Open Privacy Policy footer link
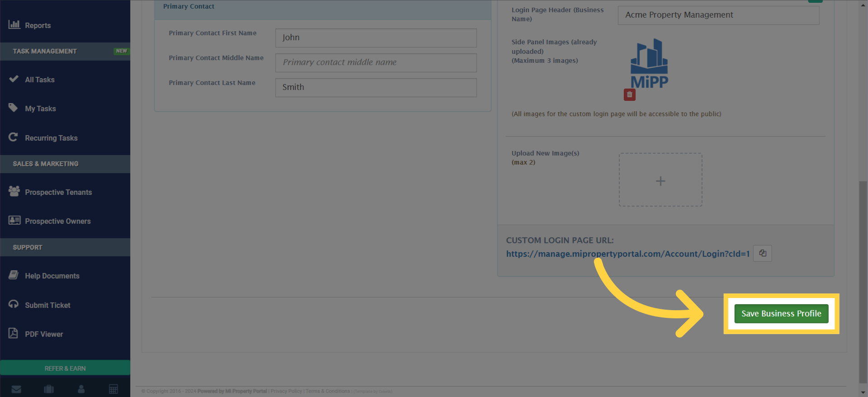 (x=286, y=392)
